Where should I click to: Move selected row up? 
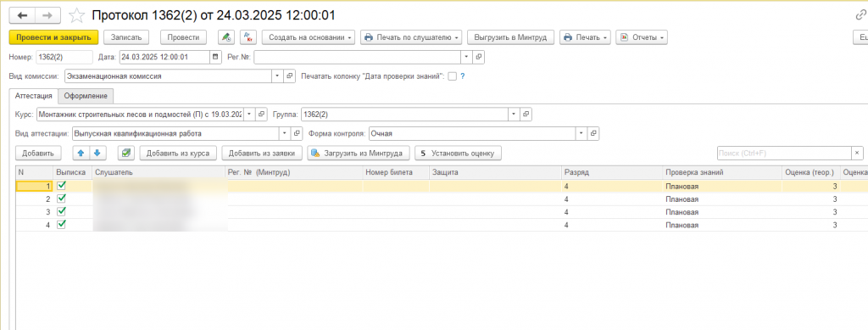81,153
